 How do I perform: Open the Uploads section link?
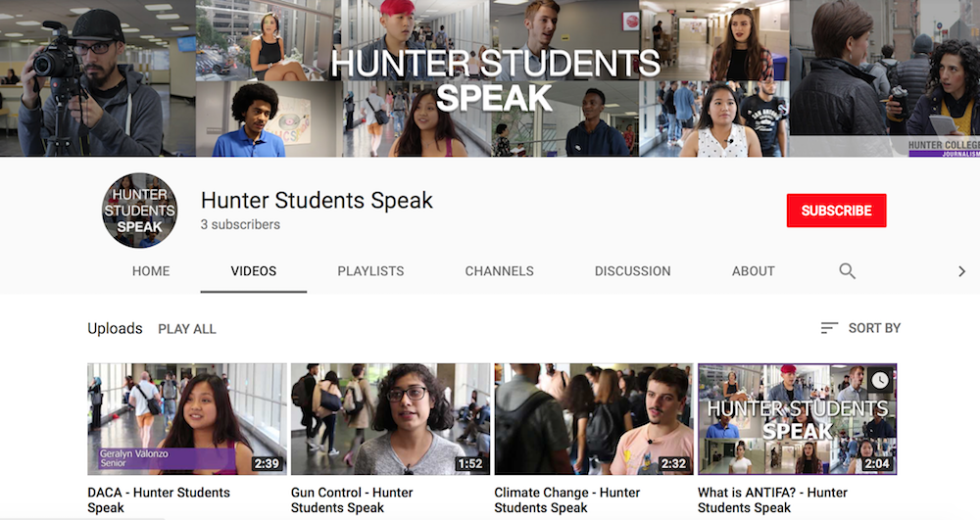(x=115, y=328)
